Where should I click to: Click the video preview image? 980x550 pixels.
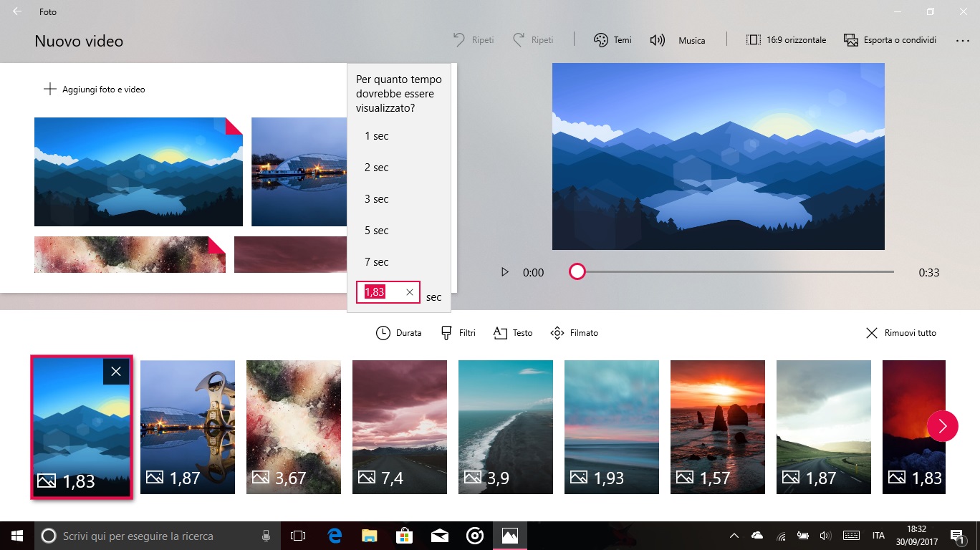coord(718,156)
